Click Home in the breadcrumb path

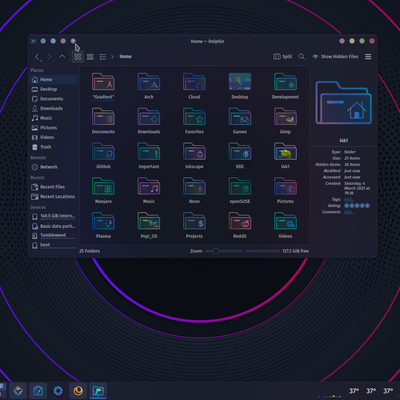125,57
